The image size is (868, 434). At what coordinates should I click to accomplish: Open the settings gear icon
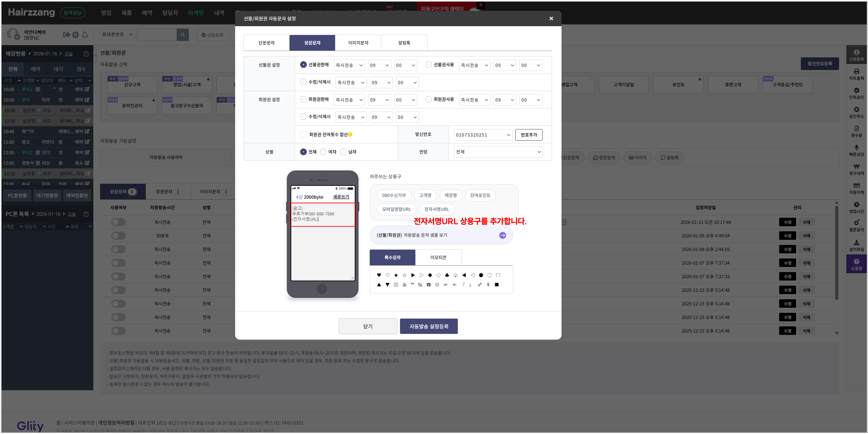[75, 35]
